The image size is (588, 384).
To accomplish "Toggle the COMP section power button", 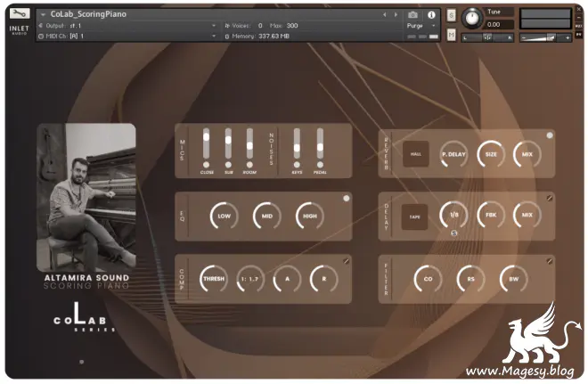I will coord(347,261).
